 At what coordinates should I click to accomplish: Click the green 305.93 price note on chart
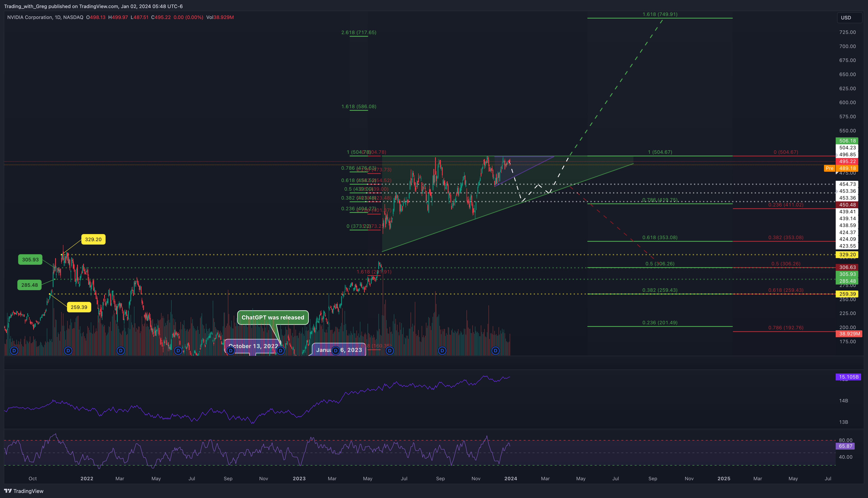30,260
